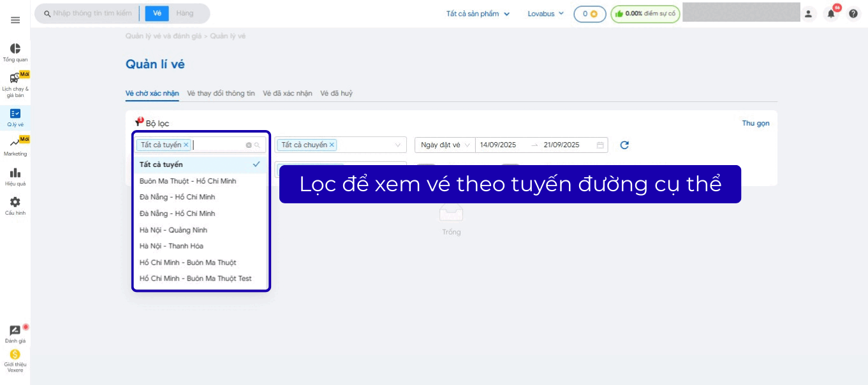
Task: Open Tổng quan in the sidebar
Action: pyautogui.click(x=15, y=49)
